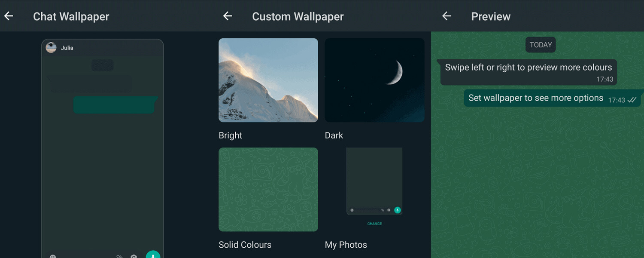Click the "Preview" header title

[x=491, y=16]
